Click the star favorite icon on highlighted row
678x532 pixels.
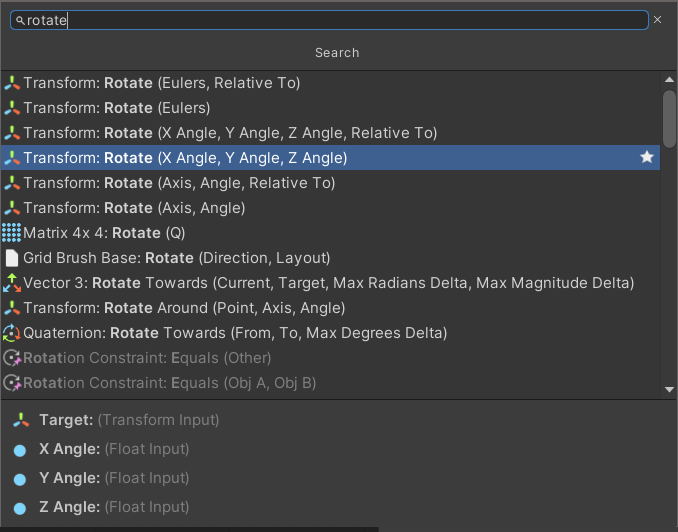click(x=647, y=157)
